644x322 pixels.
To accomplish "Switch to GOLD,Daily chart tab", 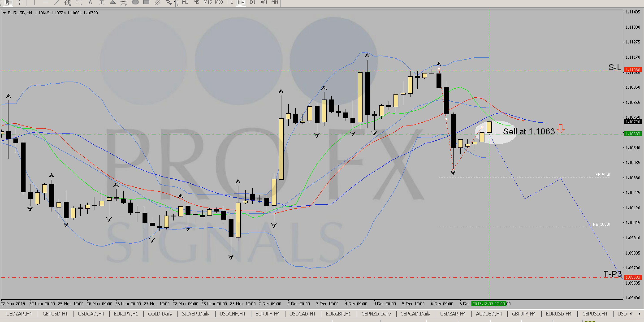I will tap(160, 314).
